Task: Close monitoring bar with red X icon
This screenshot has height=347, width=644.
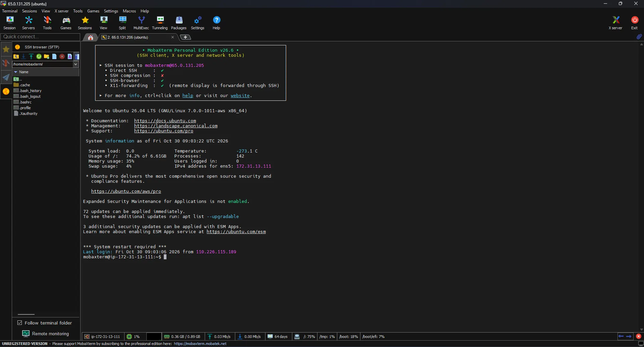Action: (638, 336)
